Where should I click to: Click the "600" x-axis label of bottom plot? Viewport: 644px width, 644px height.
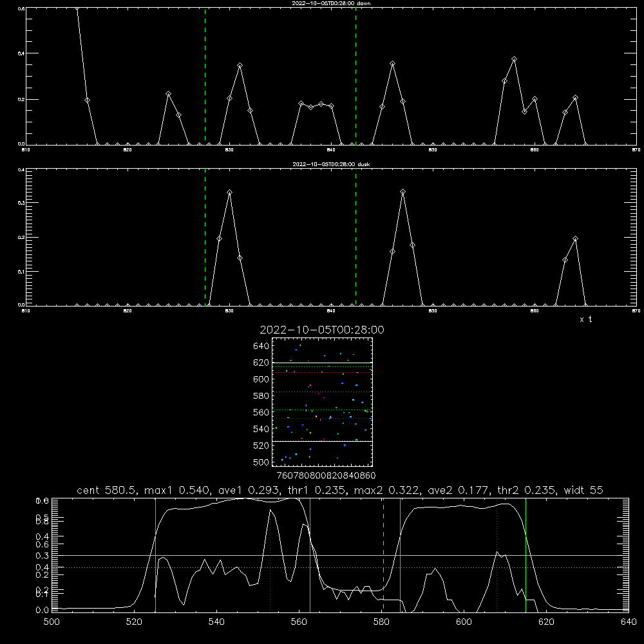(x=464, y=622)
